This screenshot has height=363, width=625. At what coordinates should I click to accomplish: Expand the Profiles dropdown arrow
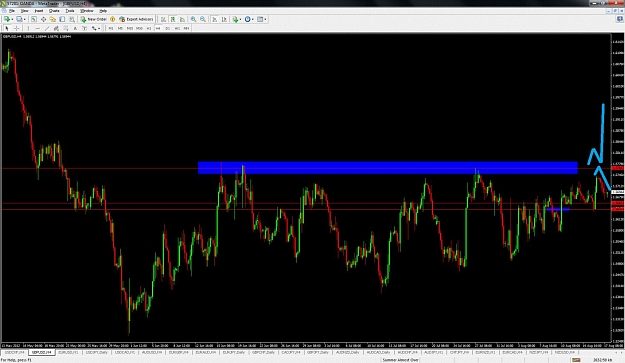click(x=24, y=19)
